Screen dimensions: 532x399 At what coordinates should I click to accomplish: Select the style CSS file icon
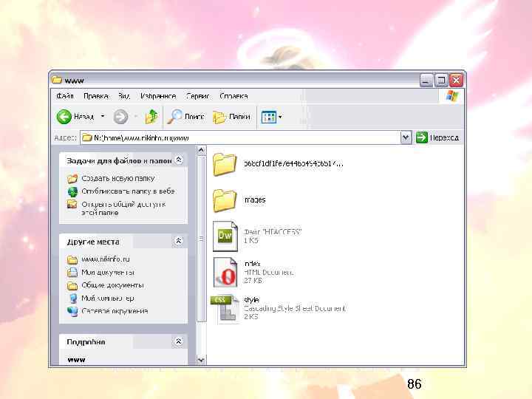[x=225, y=309]
